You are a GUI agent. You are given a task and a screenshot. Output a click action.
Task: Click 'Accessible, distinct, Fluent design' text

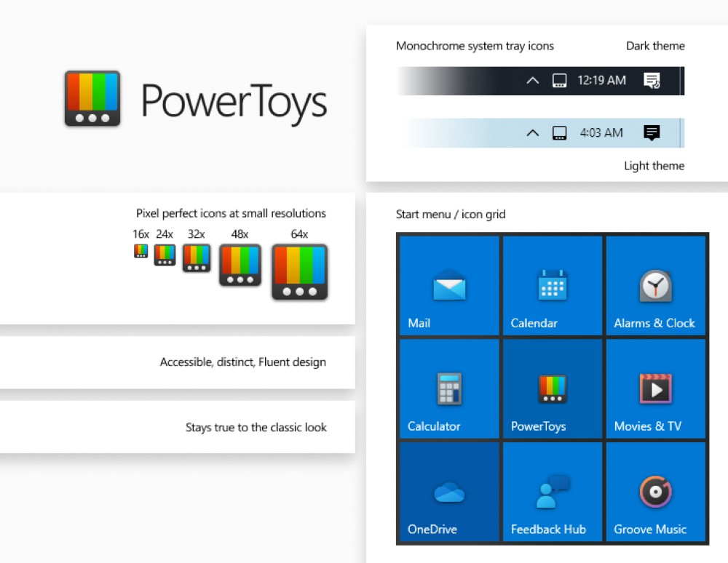point(243,362)
